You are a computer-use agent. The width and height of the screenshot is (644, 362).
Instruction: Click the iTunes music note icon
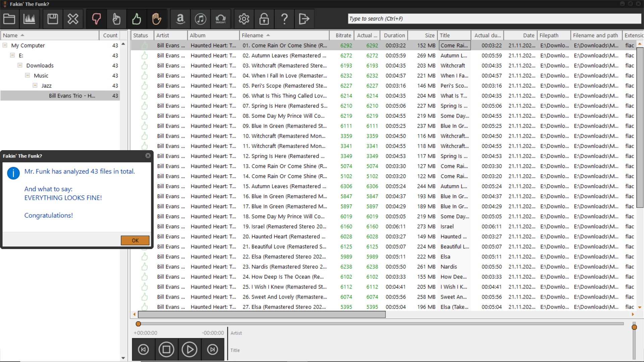click(201, 19)
